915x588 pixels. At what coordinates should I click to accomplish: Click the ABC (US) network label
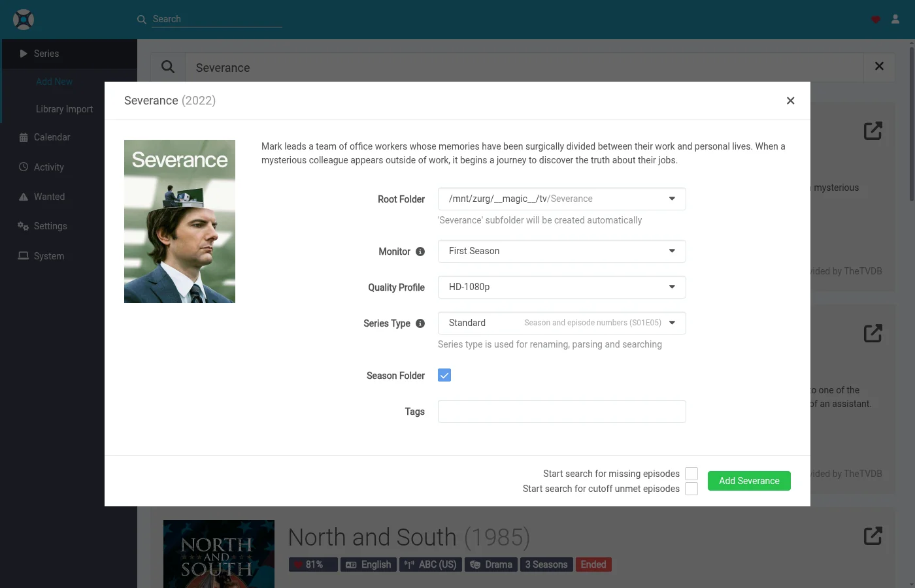(431, 564)
